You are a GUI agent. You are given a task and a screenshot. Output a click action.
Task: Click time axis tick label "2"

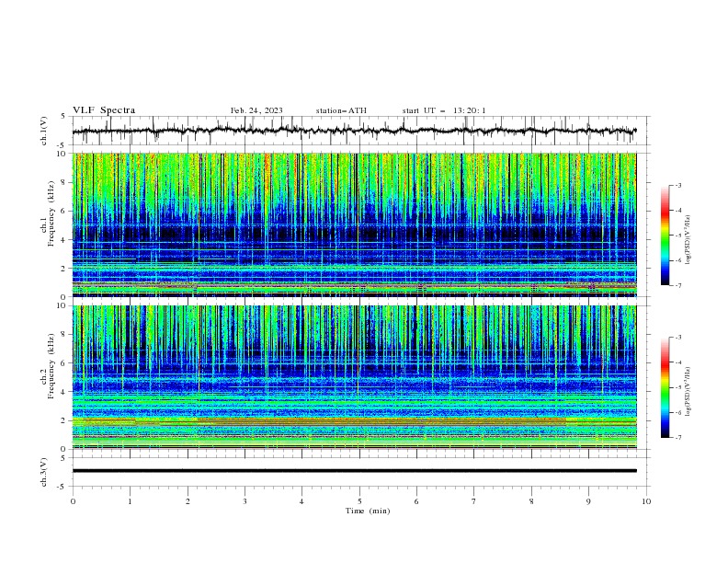pos(188,501)
